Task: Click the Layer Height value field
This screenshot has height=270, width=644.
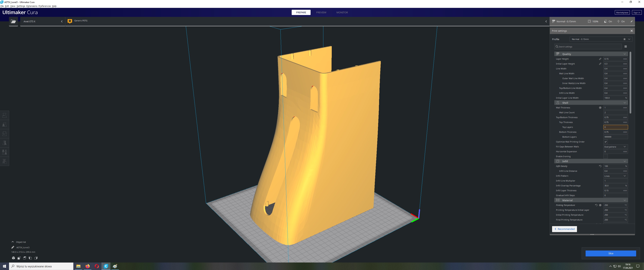Action: 616,59
